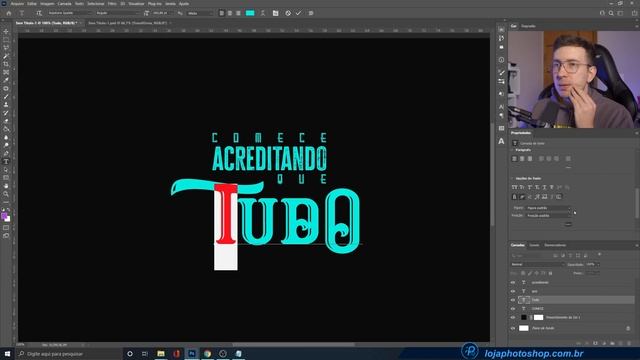The width and height of the screenshot is (640, 360).
Task: Select the Tudo layer row
Action: (576, 300)
